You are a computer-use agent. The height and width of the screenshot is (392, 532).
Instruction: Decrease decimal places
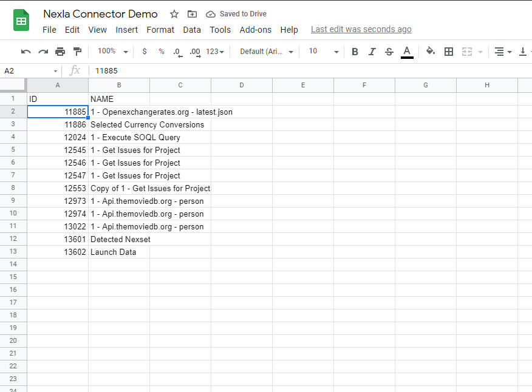(178, 52)
